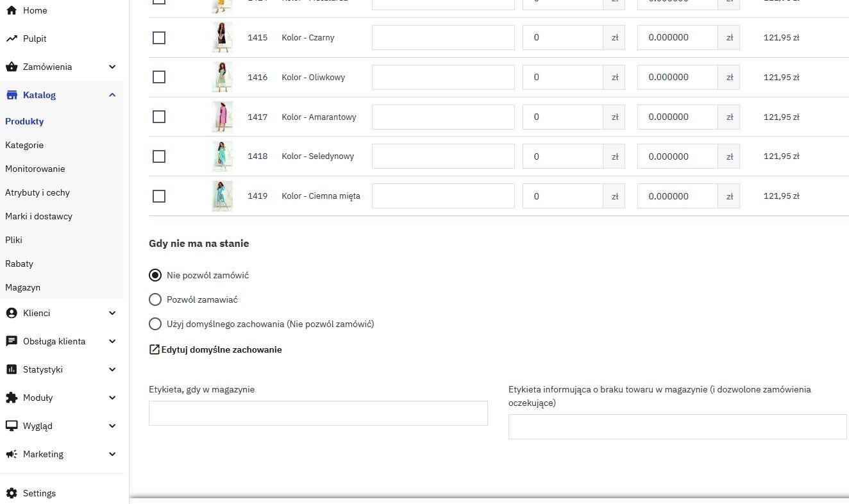Screen dimensions: 849x504
Task: Tick the checkbox for Kolor - Oliwkowy
Action: tap(159, 77)
